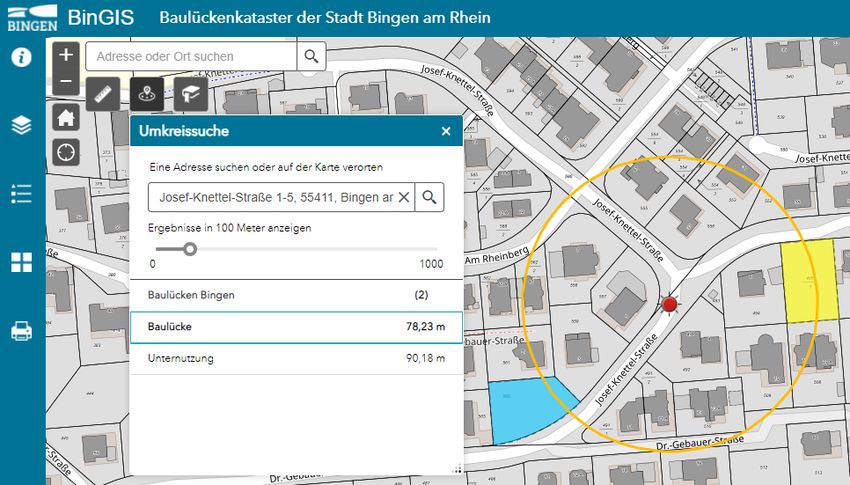Open the layers list icon

point(21,125)
